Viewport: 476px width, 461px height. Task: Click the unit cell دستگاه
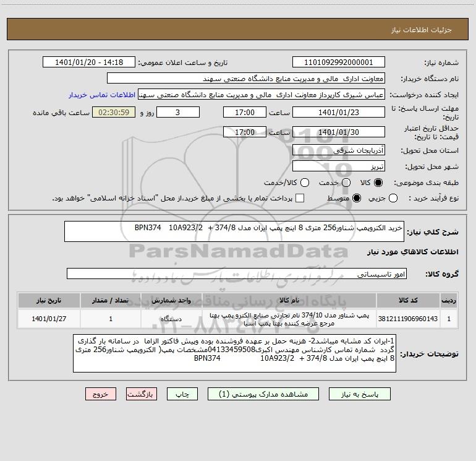click(171, 319)
